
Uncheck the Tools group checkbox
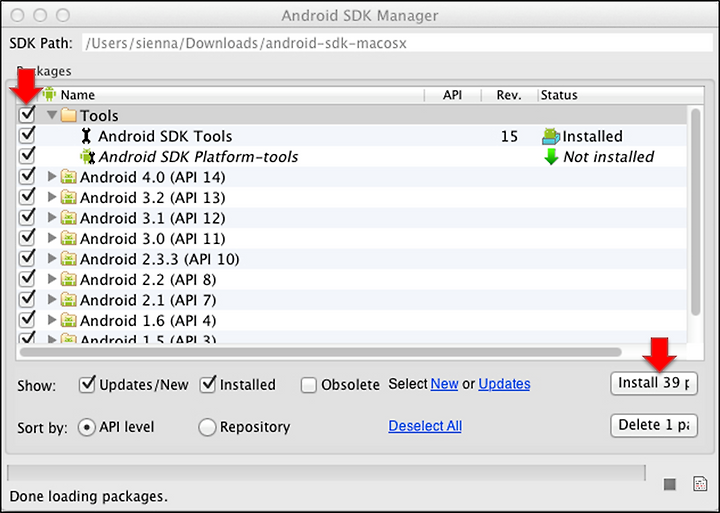[x=27, y=114]
